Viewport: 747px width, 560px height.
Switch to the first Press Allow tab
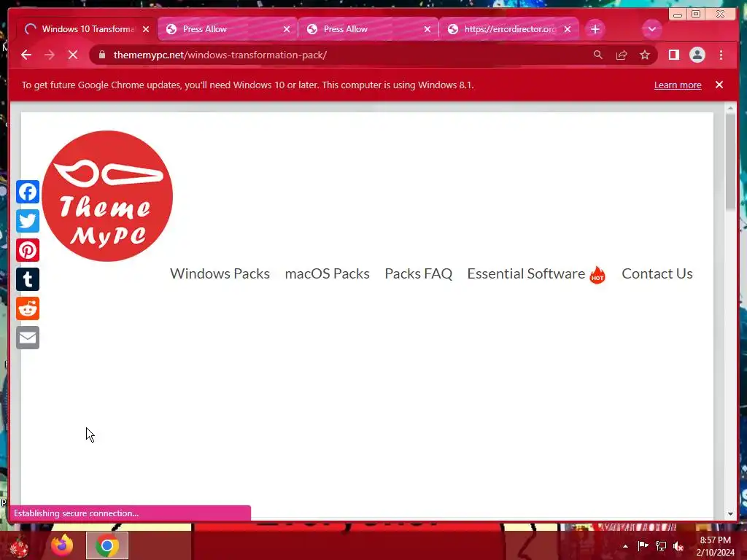click(228, 29)
